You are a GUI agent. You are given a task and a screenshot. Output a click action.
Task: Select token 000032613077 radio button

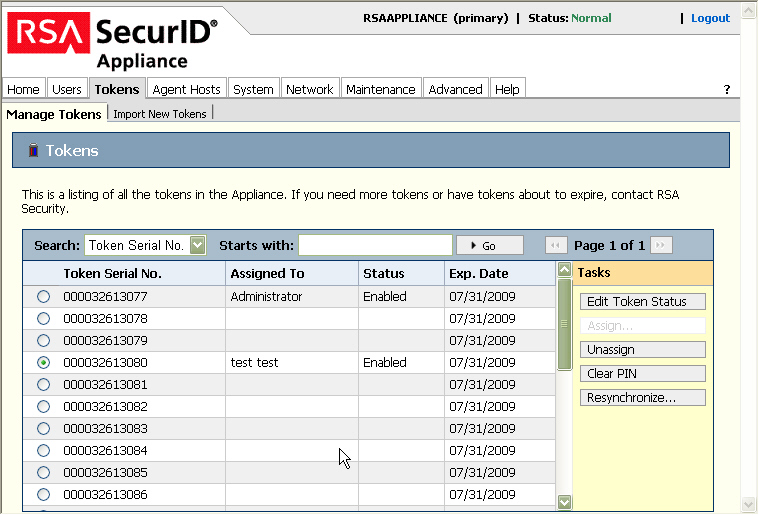coord(44,297)
